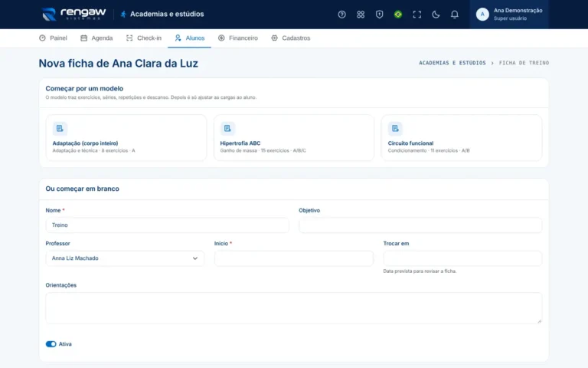Open the apps grid icon

tap(361, 15)
